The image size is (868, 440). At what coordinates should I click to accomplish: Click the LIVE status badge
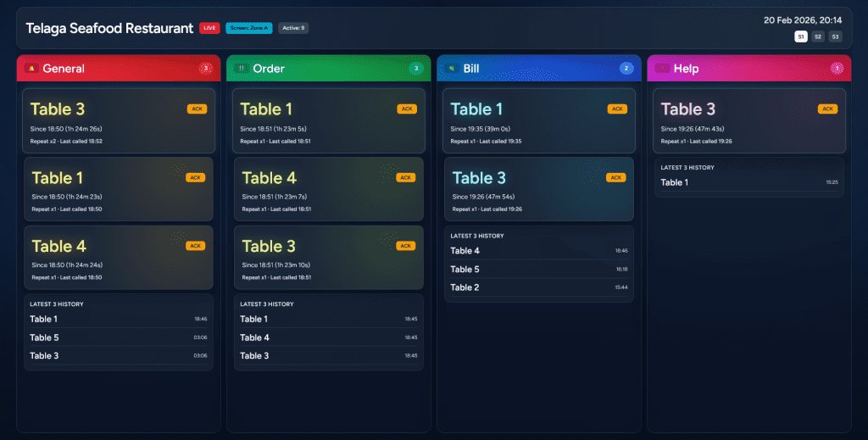(x=209, y=28)
